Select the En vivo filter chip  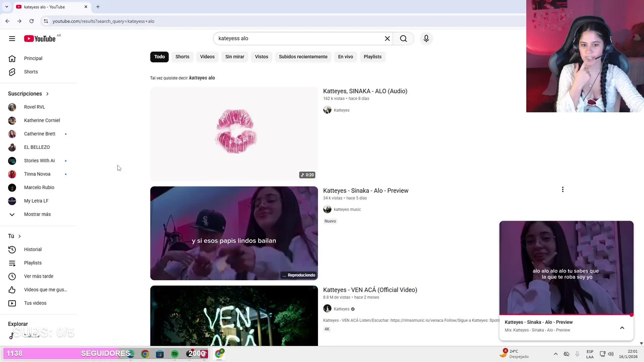[x=345, y=57]
